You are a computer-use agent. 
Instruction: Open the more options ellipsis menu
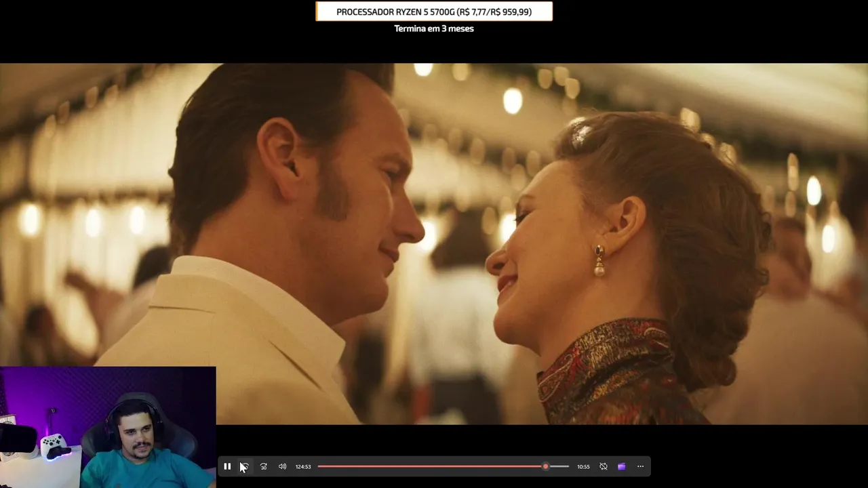[640, 466]
